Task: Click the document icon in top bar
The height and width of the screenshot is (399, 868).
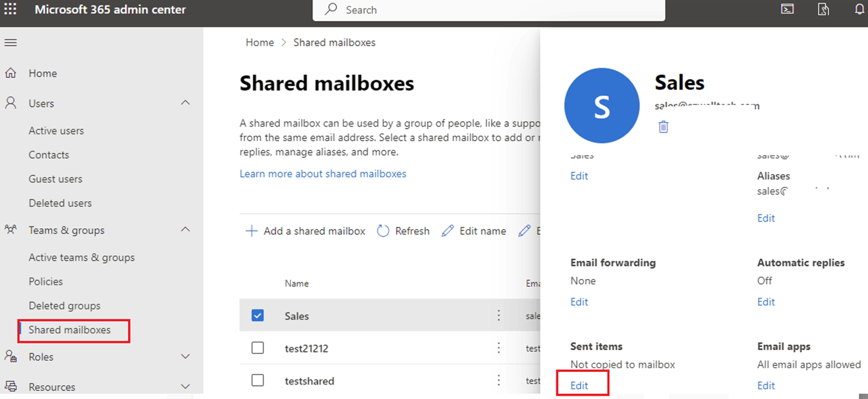Action: [823, 9]
